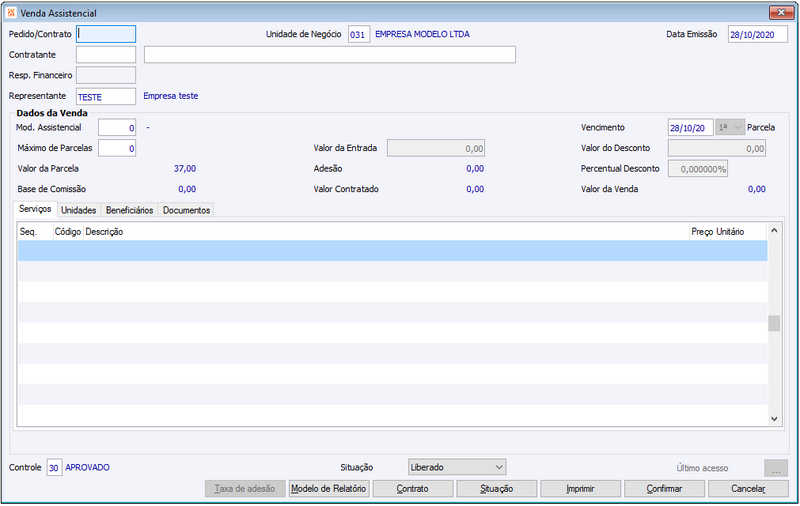Image resolution: width=800 pixels, height=506 pixels.
Task: Close the Venda Assistencial window
Action: [781, 12]
